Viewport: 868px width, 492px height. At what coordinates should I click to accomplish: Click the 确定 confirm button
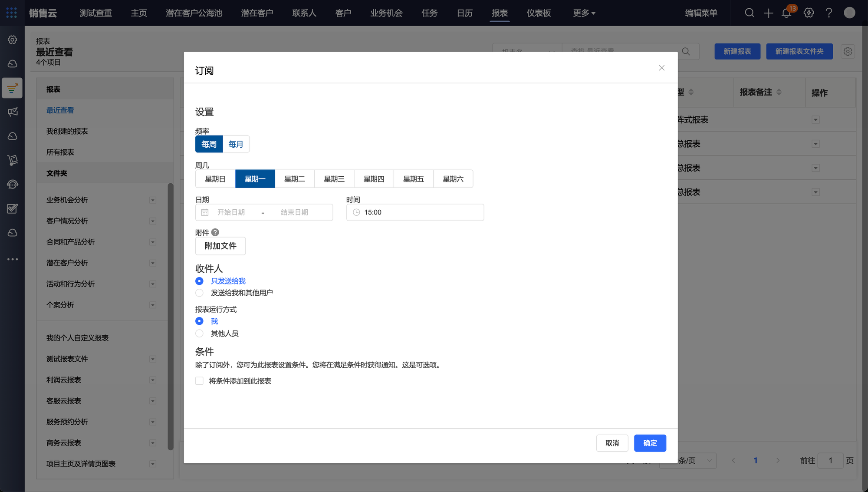point(650,443)
